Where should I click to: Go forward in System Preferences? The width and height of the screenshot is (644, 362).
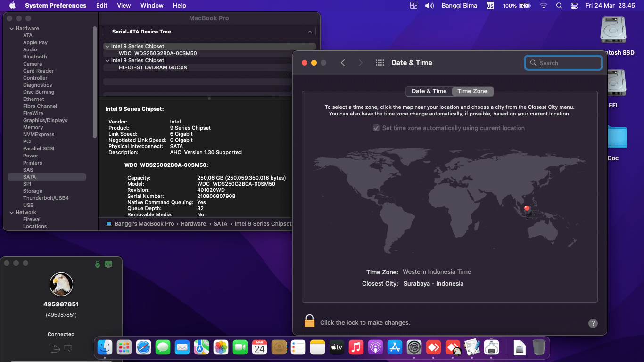tap(361, 63)
